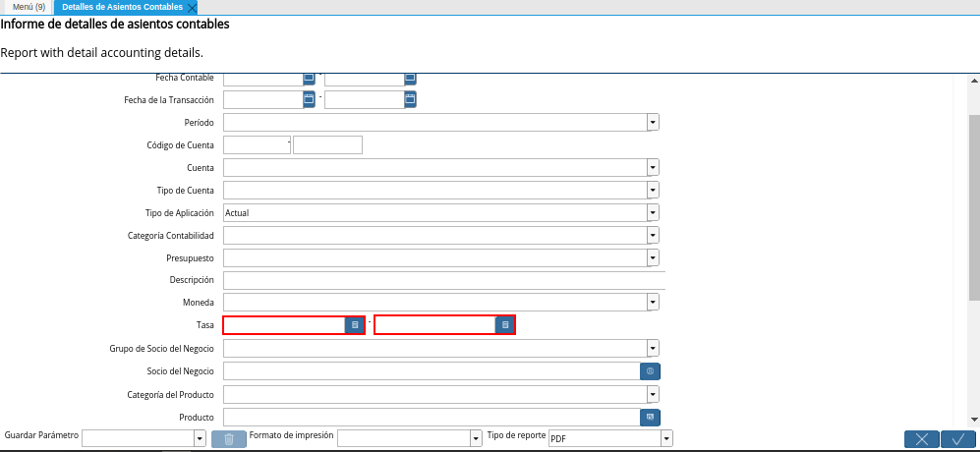Select the Detalles de Asientos Contables tab

click(x=123, y=7)
